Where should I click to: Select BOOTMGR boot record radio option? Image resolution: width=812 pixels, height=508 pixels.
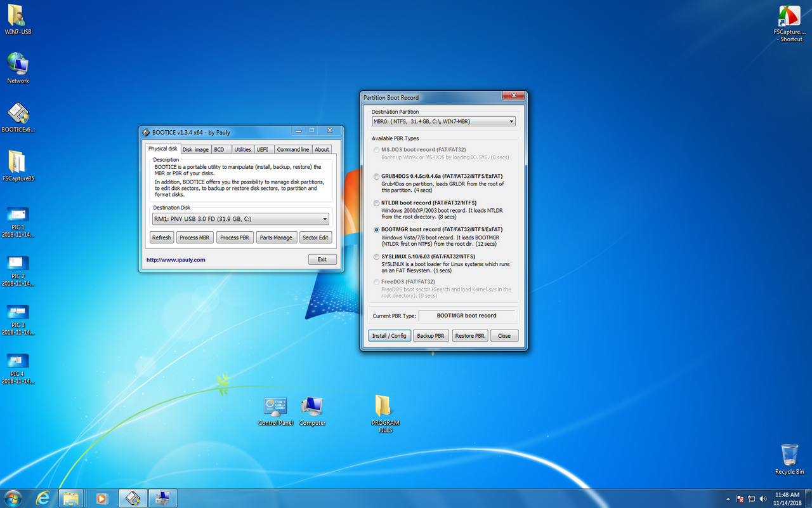click(376, 230)
